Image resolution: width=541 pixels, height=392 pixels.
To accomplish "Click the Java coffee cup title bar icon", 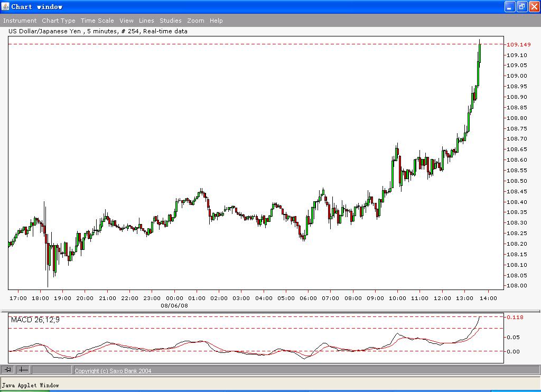I will coord(5,6).
